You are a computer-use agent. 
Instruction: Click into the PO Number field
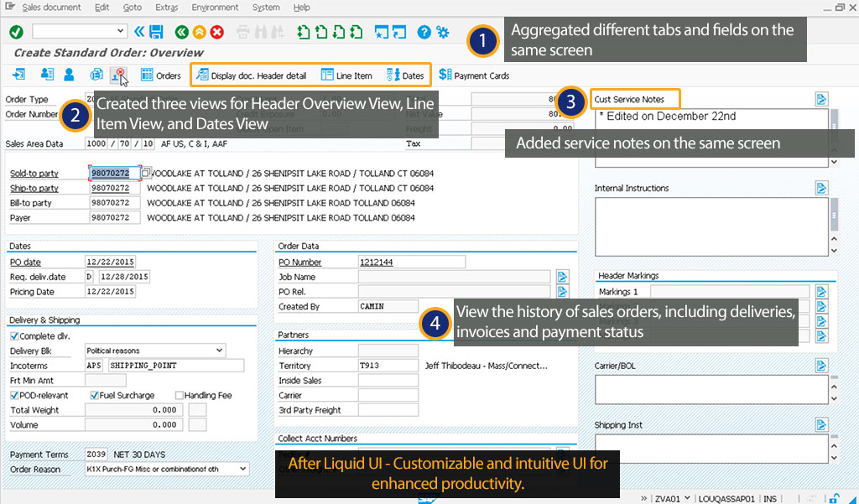(x=411, y=262)
